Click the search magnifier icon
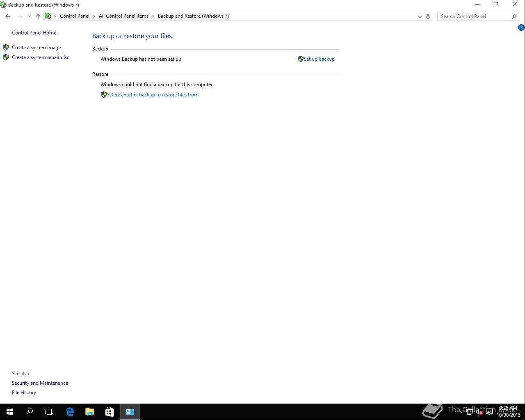 click(514, 16)
